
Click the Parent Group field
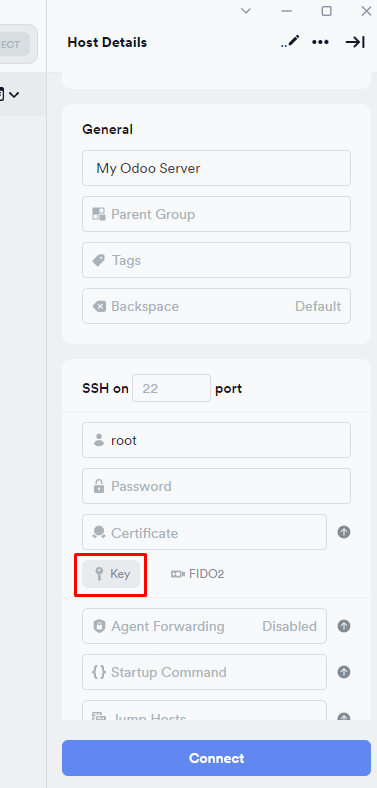pyautogui.click(x=217, y=214)
